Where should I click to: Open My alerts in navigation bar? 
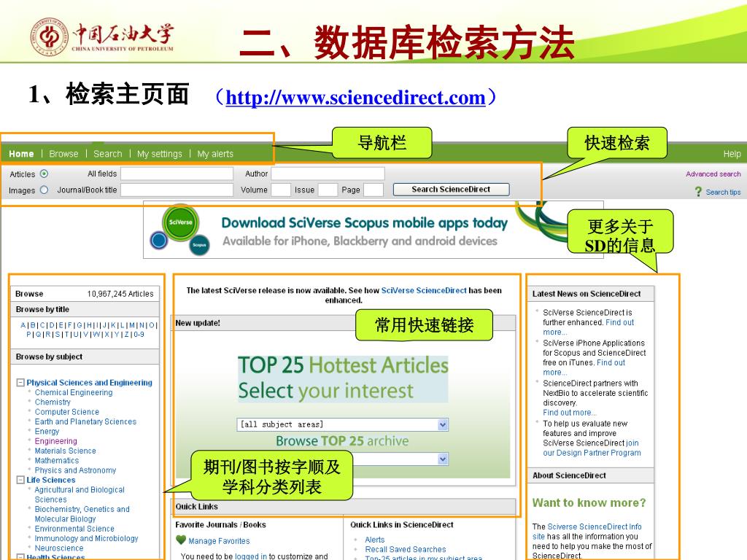[215, 154]
